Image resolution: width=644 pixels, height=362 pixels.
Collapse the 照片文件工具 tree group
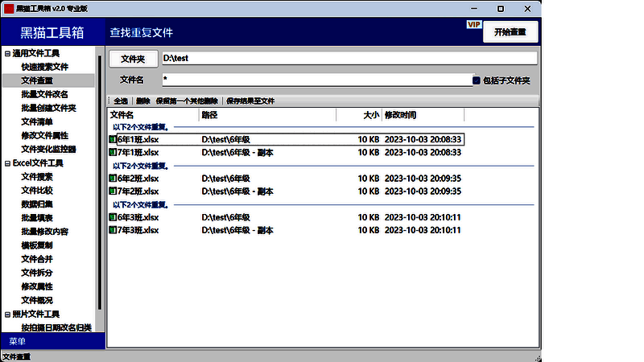click(x=7, y=314)
